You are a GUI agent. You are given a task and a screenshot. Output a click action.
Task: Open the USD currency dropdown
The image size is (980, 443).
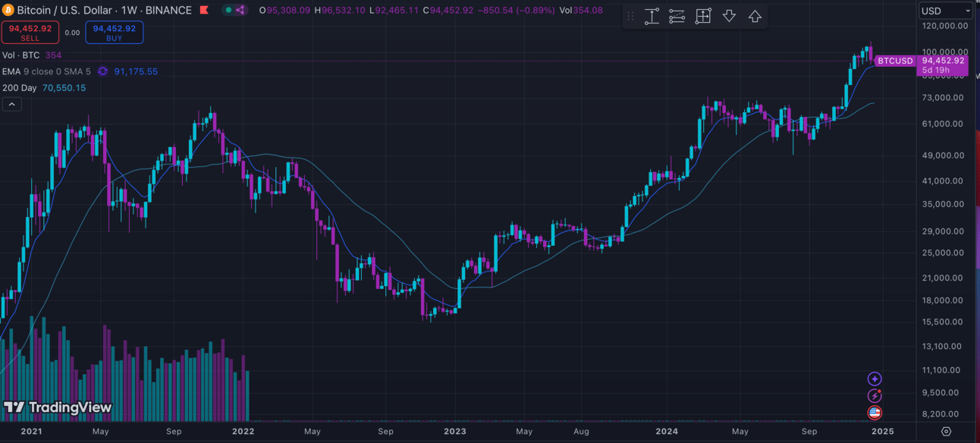945,11
